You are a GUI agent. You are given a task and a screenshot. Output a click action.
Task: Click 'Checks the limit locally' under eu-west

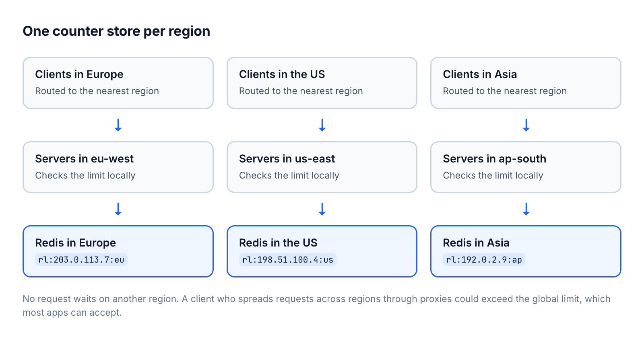(85, 175)
